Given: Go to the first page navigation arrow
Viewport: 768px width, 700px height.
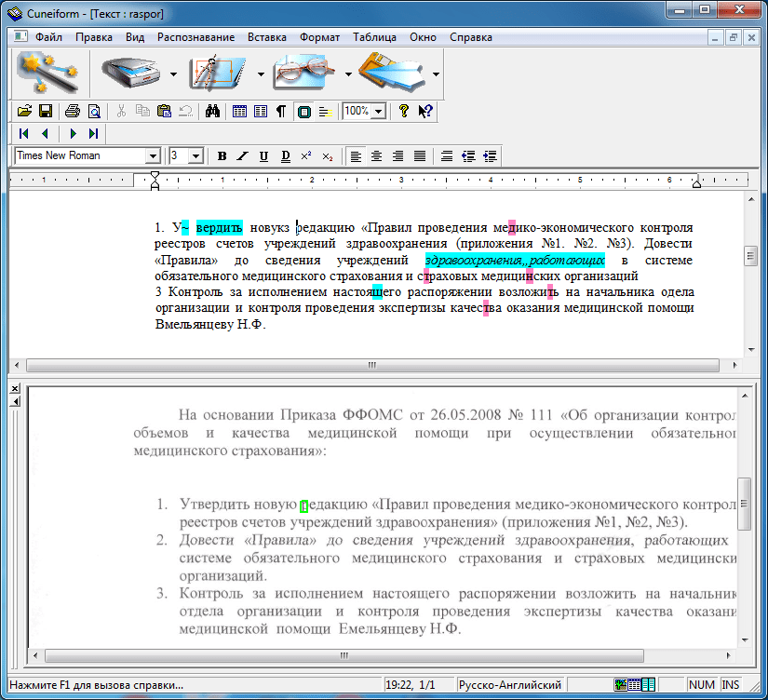Looking at the screenshot, I should tap(23, 133).
